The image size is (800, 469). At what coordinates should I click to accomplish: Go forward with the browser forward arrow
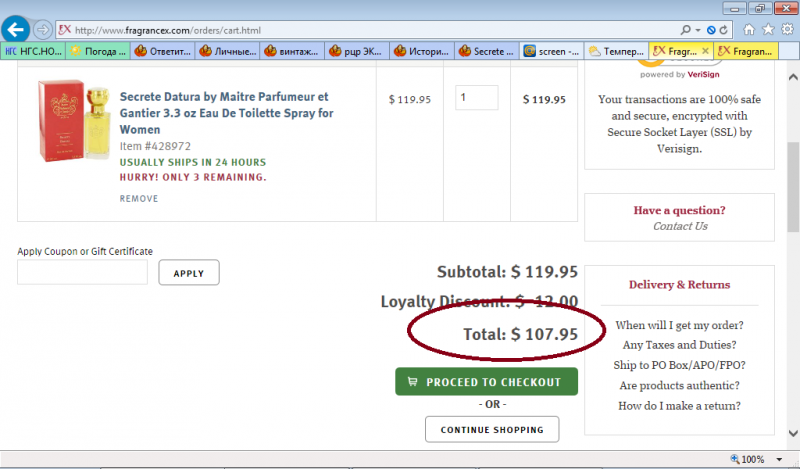click(x=43, y=30)
